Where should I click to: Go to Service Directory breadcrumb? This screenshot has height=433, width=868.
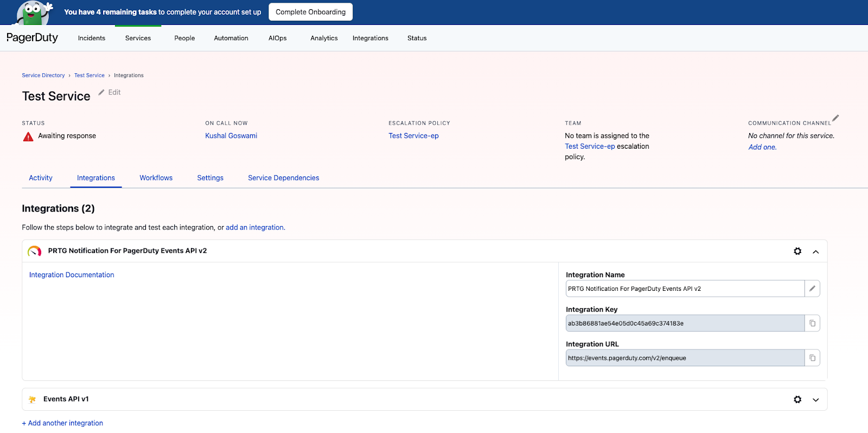43,75
